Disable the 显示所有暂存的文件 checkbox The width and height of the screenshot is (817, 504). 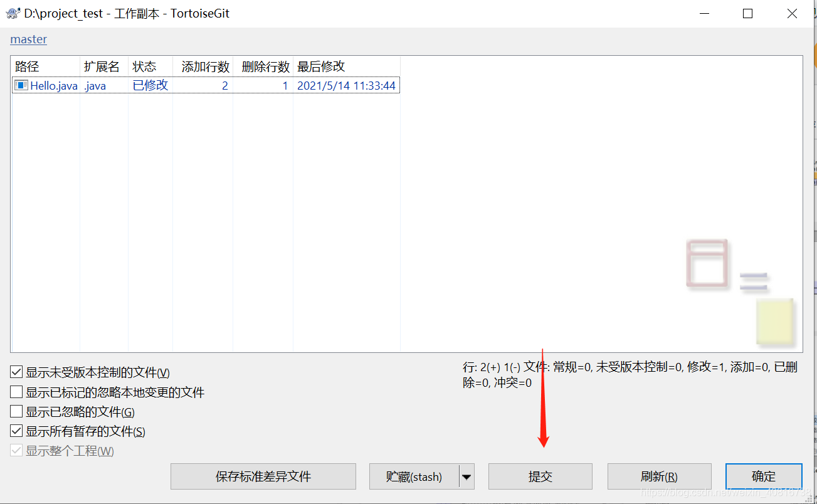coord(16,431)
